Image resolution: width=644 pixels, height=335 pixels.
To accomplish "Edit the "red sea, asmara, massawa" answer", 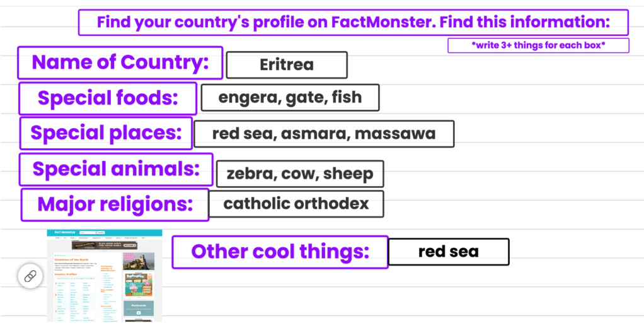I will [x=324, y=134].
